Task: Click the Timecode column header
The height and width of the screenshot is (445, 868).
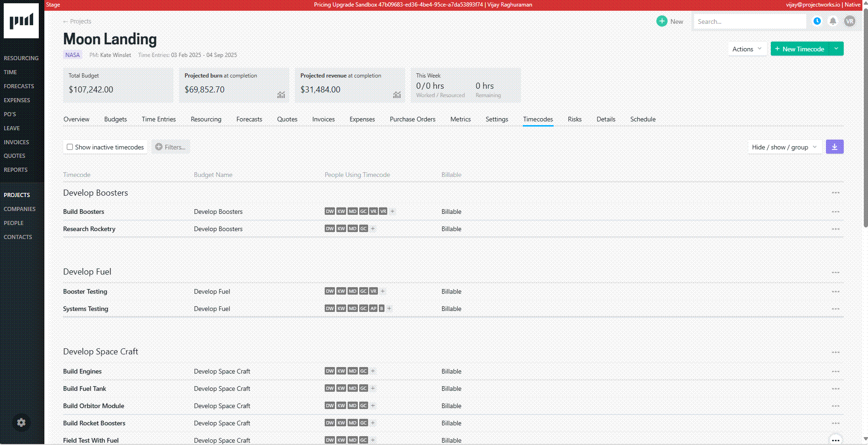Action: [77, 175]
